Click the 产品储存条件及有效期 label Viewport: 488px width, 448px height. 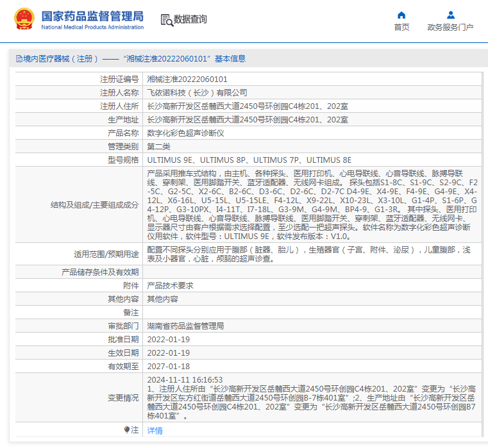100,272
